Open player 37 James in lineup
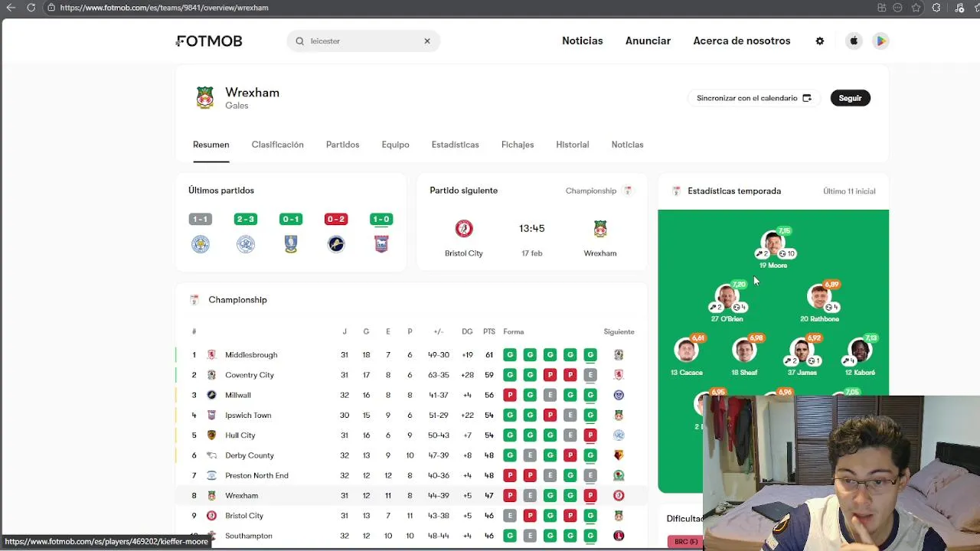980x551 pixels. [802, 357]
